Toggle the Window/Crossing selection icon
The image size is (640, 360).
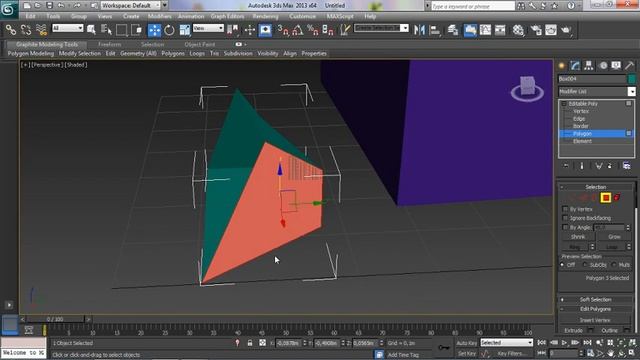click(136, 30)
